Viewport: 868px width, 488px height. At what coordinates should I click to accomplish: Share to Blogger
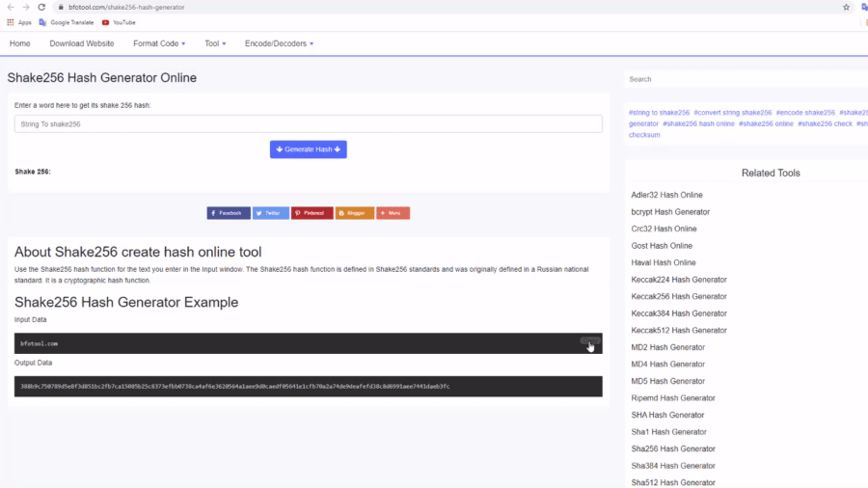pyautogui.click(x=354, y=213)
